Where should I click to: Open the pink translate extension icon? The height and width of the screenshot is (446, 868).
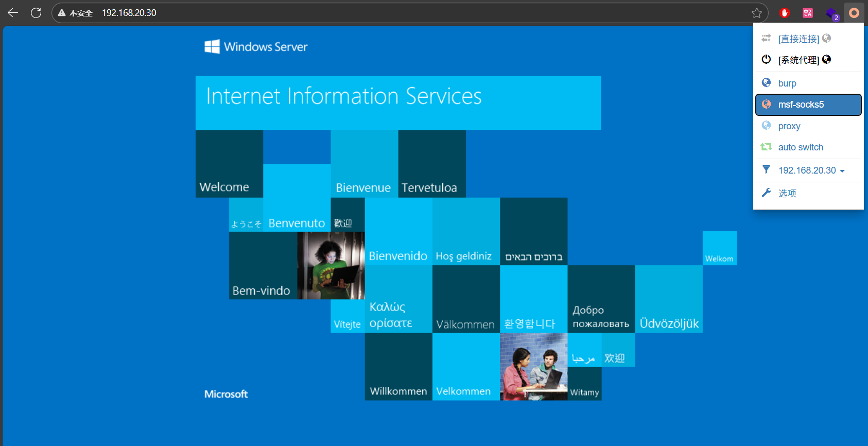point(808,13)
